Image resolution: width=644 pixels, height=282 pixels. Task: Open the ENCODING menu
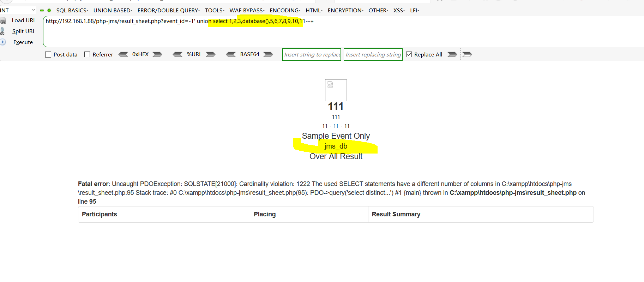pos(285,11)
